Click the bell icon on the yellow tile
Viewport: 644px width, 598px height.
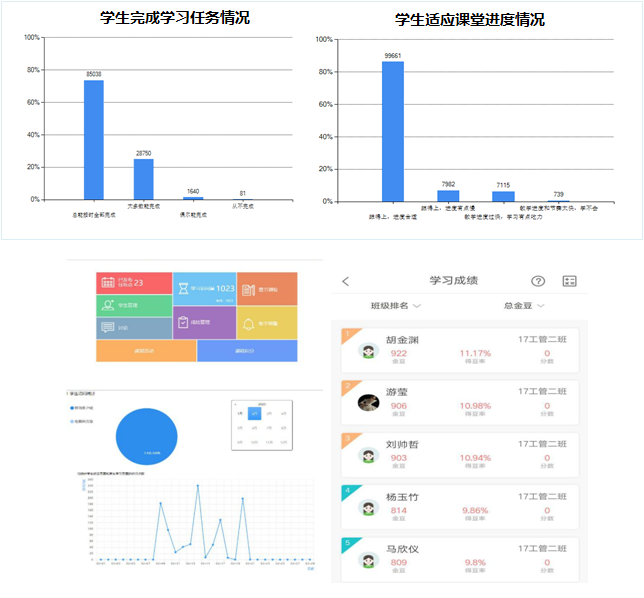(248, 324)
